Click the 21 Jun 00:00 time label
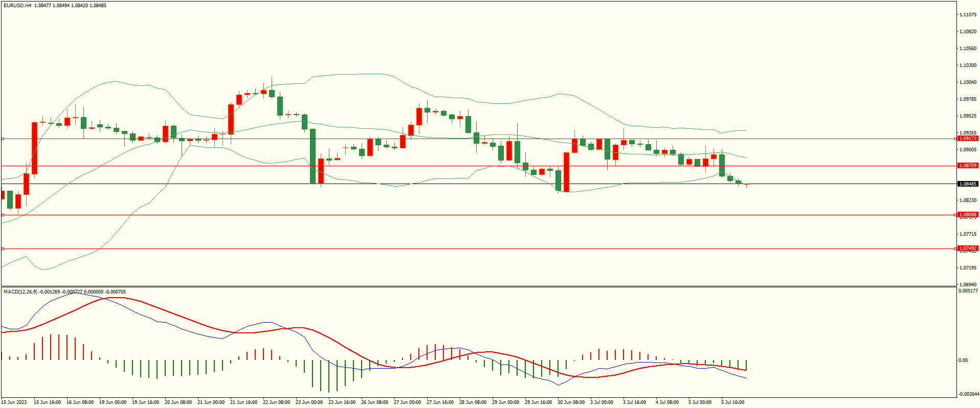980x408 pixels. [x=211, y=402]
